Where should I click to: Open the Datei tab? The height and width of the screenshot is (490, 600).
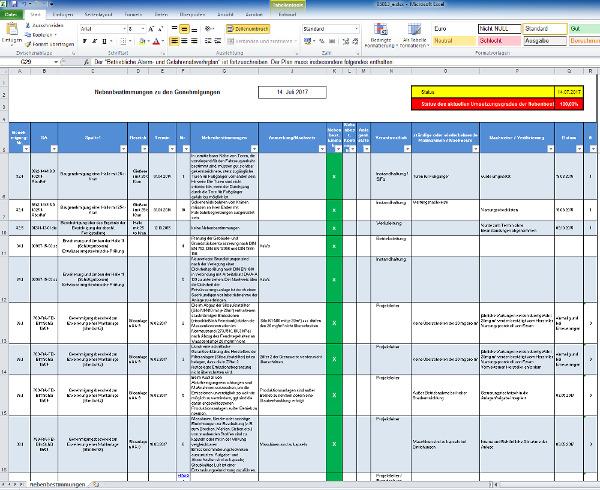coord(12,16)
